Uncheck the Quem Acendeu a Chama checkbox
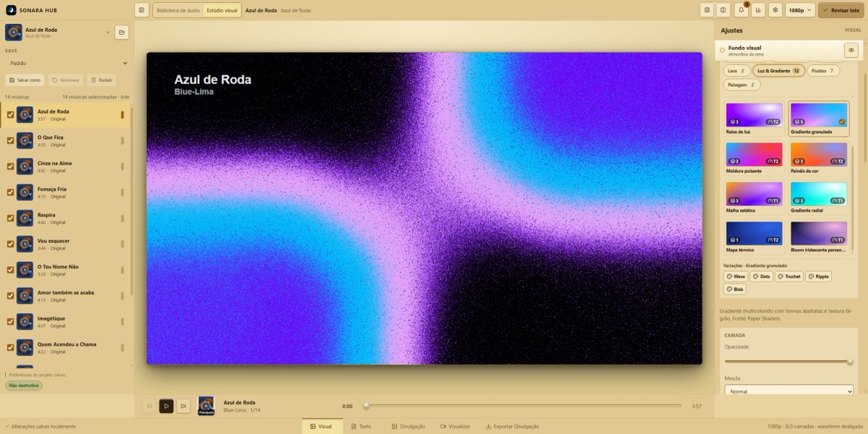Viewport: 868px width, 434px height. (x=10, y=347)
